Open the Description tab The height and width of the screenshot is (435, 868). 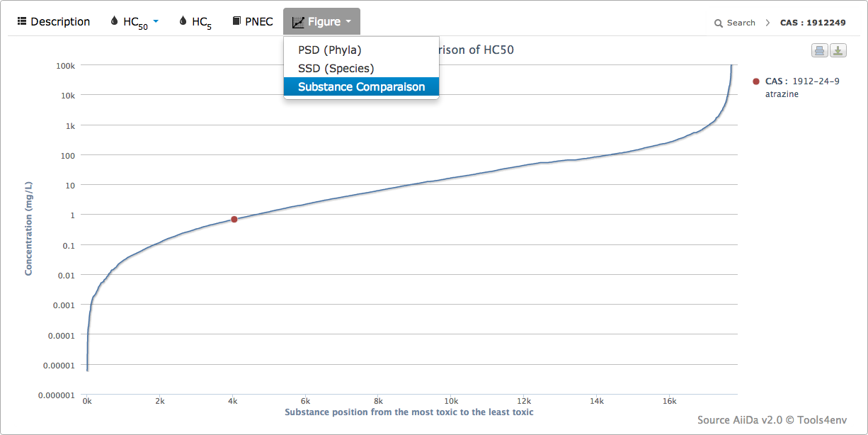point(60,22)
